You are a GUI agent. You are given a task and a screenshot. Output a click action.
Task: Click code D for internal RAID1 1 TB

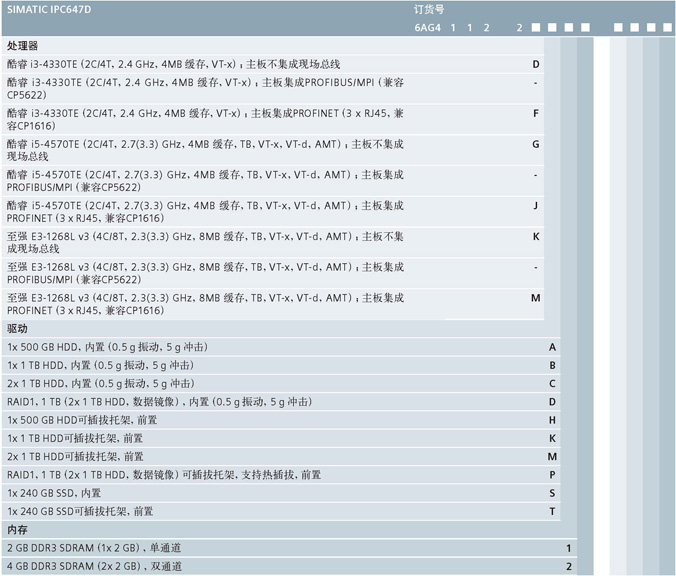pos(552,402)
